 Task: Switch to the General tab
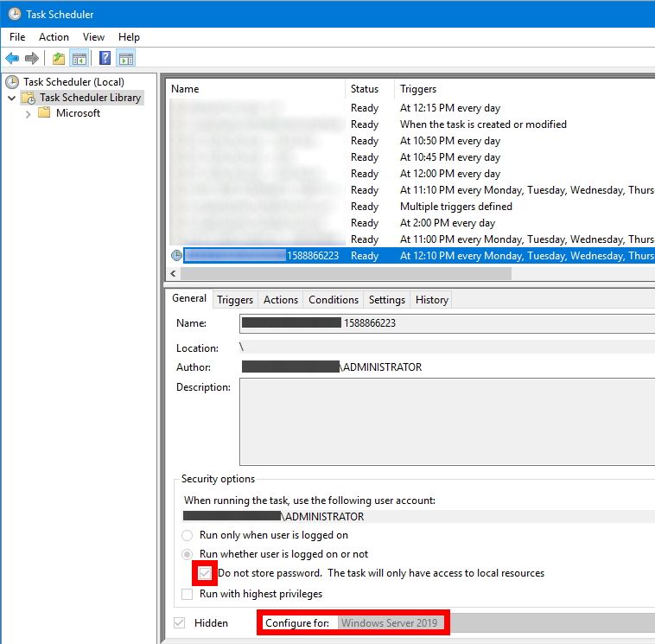click(x=189, y=298)
